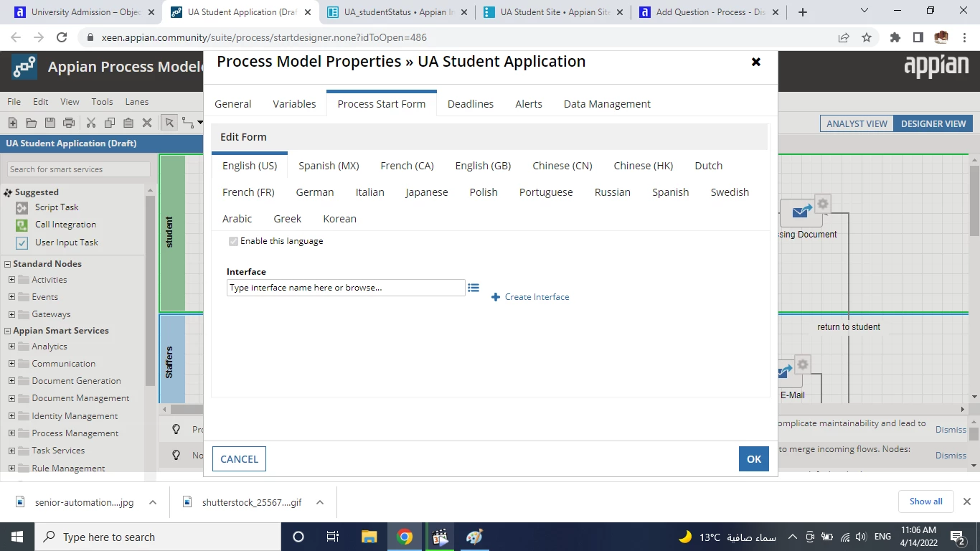Click the Call Integration icon
980x551 pixels.
coord(22,225)
